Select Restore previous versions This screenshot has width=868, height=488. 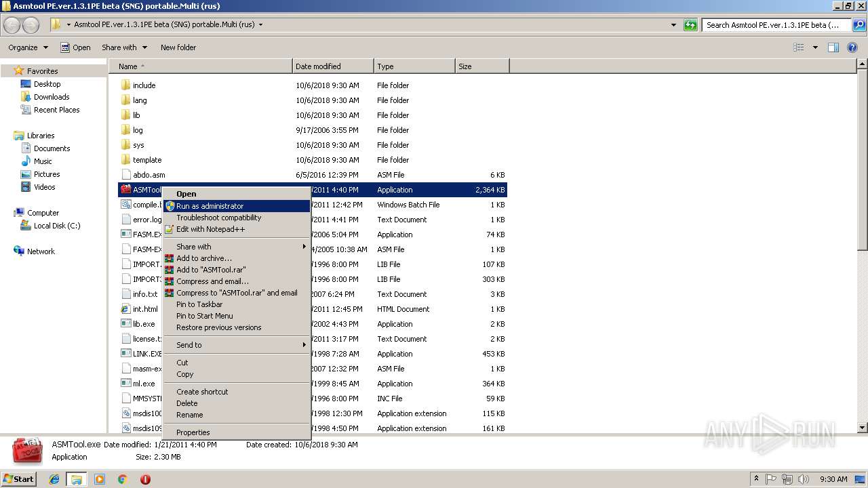tap(237, 327)
